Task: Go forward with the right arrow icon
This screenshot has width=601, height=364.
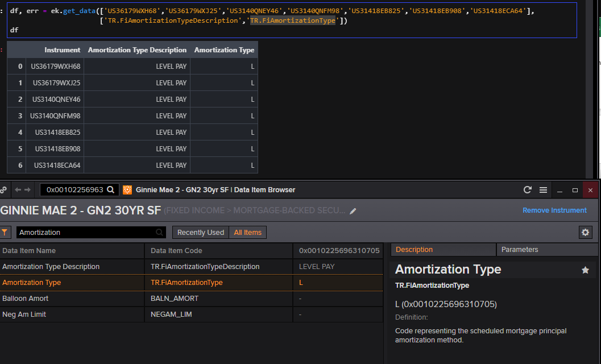Action: click(x=27, y=189)
